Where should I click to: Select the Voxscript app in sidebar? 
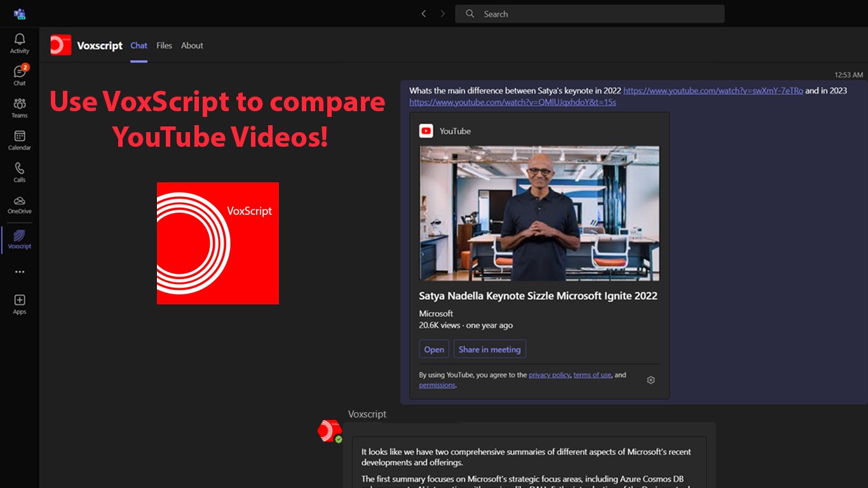click(20, 239)
